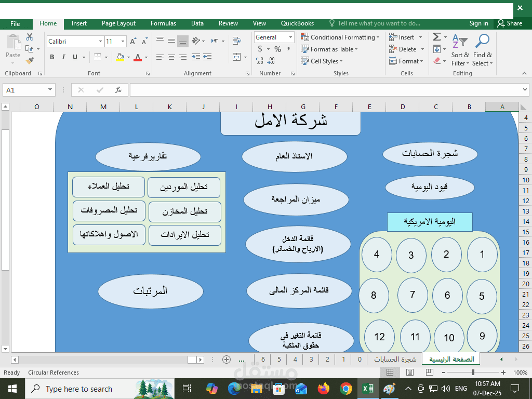Switch to the Formulas ribbon tab

(x=163, y=23)
